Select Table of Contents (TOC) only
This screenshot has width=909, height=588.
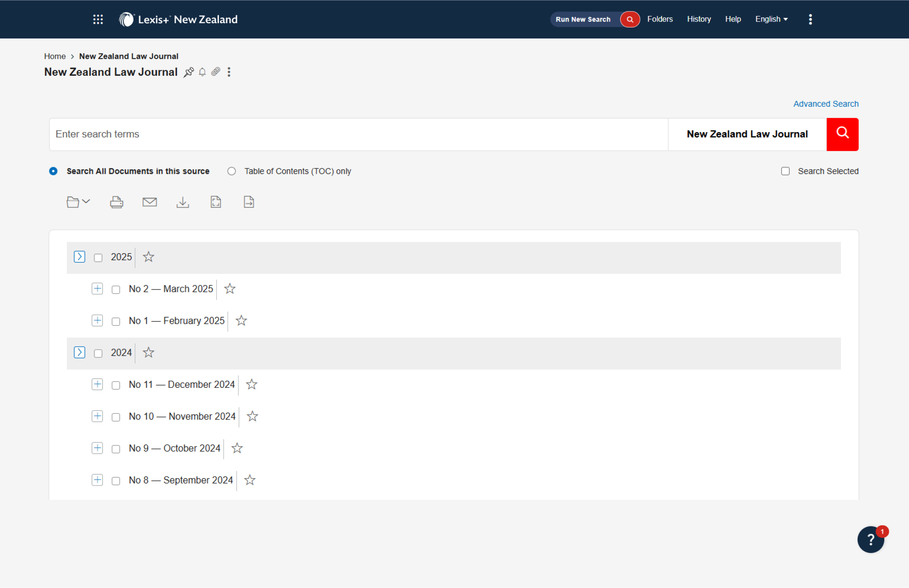(x=232, y=171)
